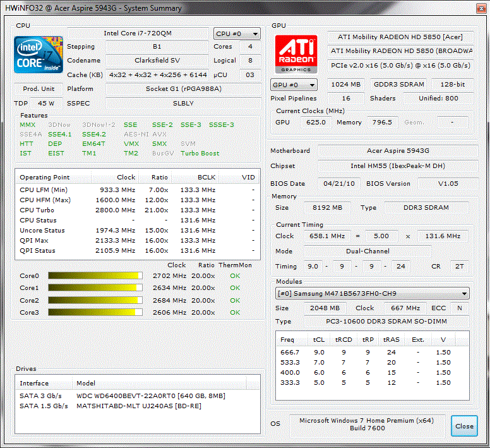The image size is (490, 448).
Task: Select the CPU Turbo row
Action: [x=138, y=210]
